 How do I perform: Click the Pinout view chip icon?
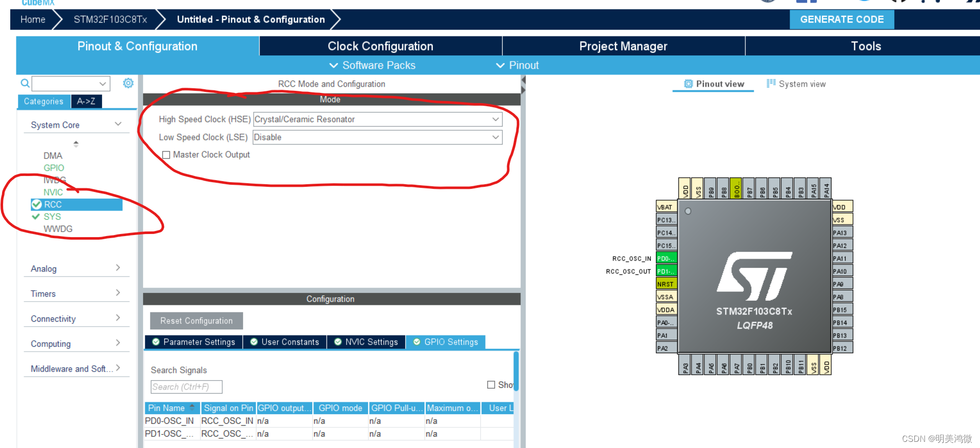click(688, 84)
